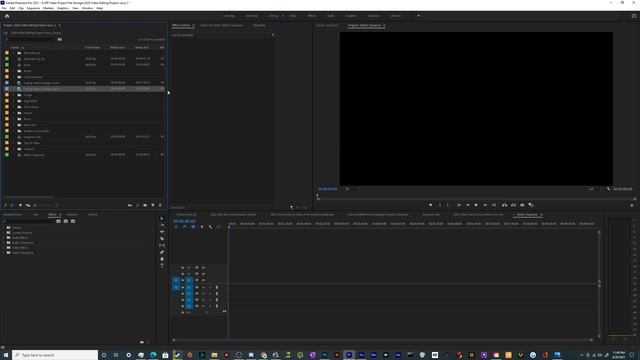640x360 pixels.
Task: Open timeline display settings wrench
Action: [210, 227]
